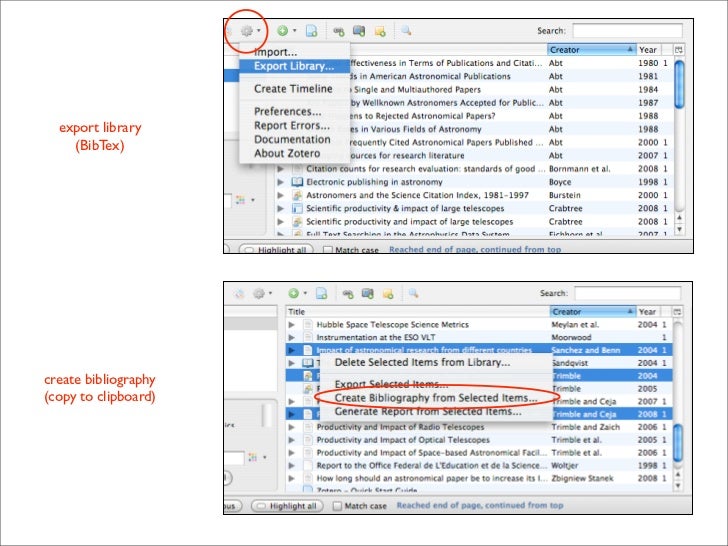Open Advanced Search magnifier in upper screenshot
Screen dimensions: 728x546
406,31
